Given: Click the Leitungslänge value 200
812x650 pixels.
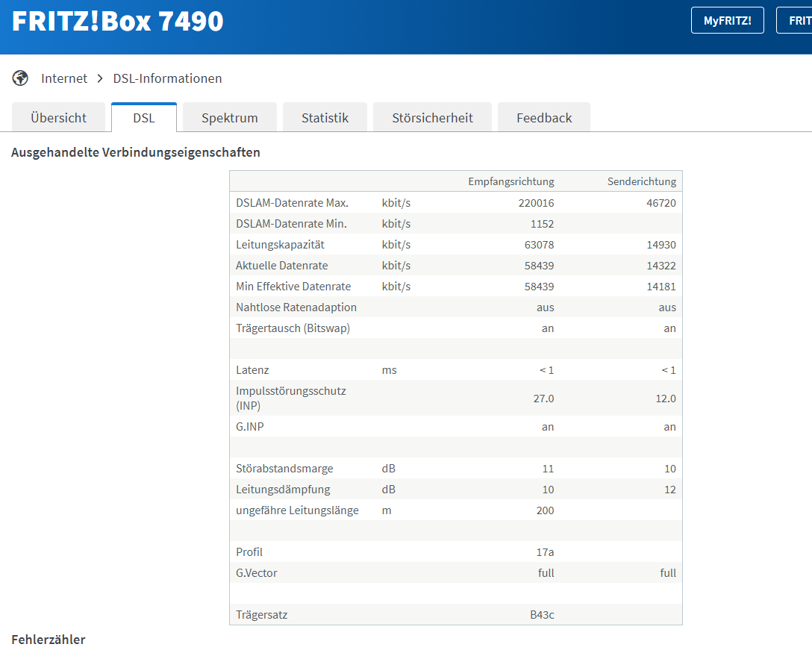Looking at the screenshot, I should click(545, 510).
